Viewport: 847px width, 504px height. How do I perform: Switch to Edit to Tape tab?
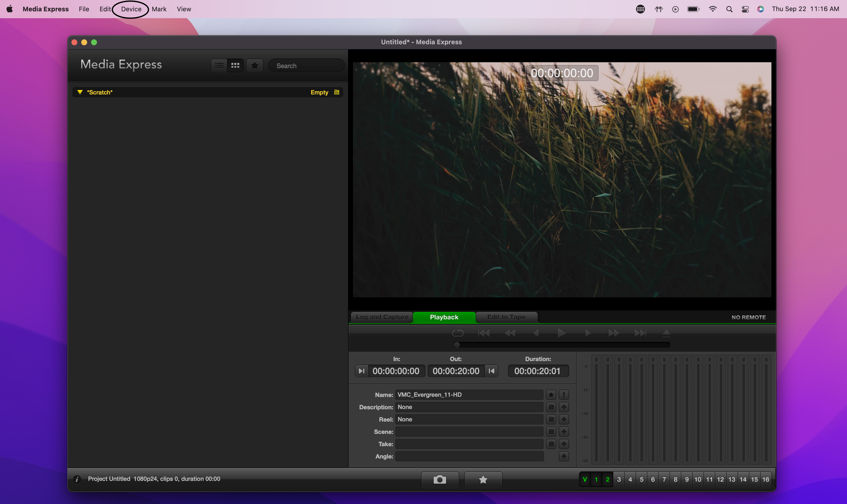(506, 316)
